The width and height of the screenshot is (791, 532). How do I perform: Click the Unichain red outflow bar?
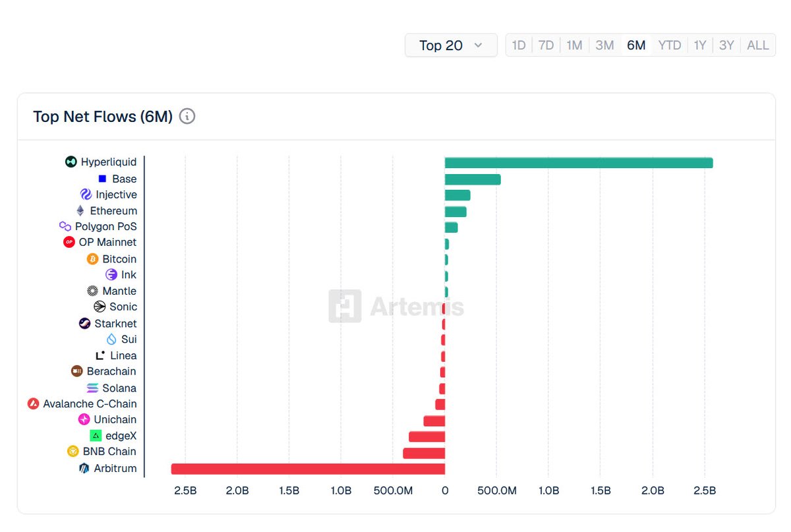pyautogui.click(x=434, y=421)
